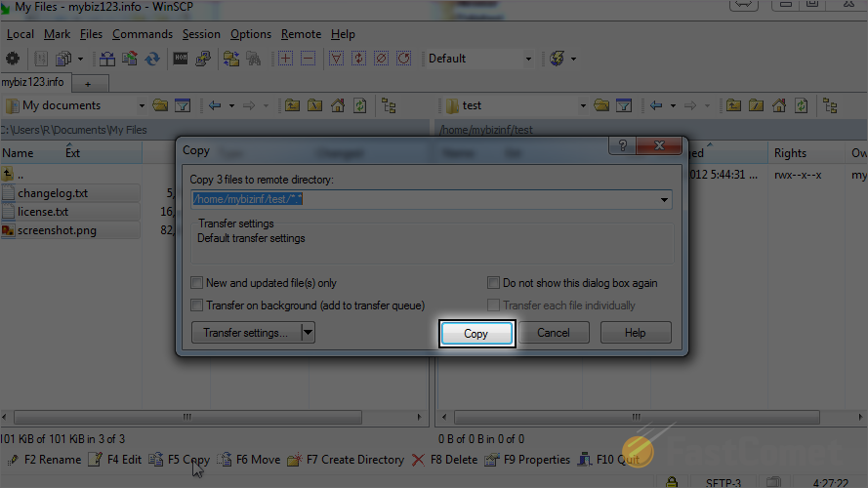Click the select files plus icon

click(x=286, y=59)
